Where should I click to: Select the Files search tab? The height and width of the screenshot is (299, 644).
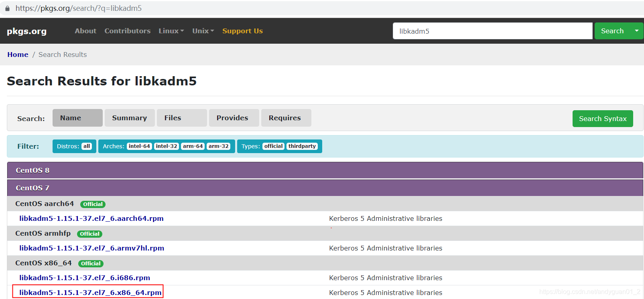click(x=182, y=118)
